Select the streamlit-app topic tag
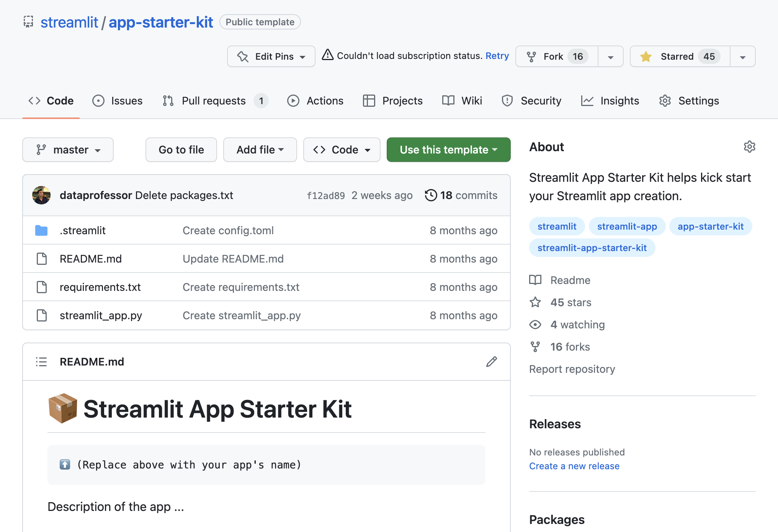The width and height of the screenshot is (778, 532). click(x=627, y=226)
